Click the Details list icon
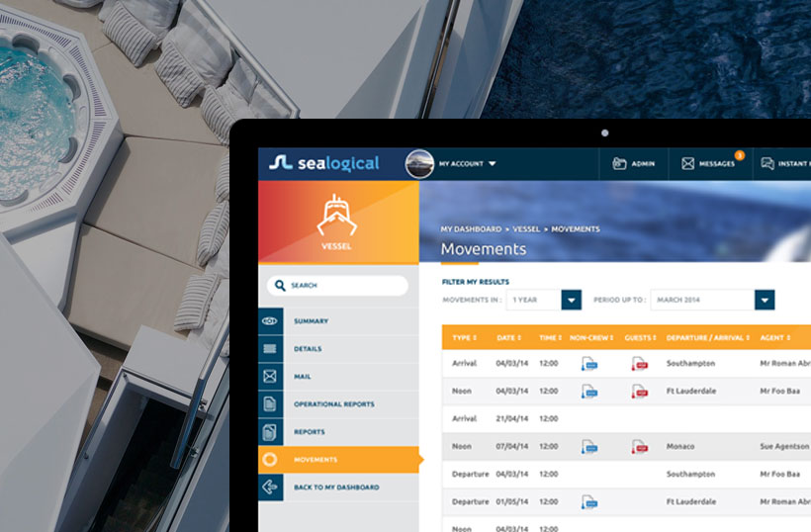Image resolution: width=811 pixels, height=532 pixels. [270, 349]
